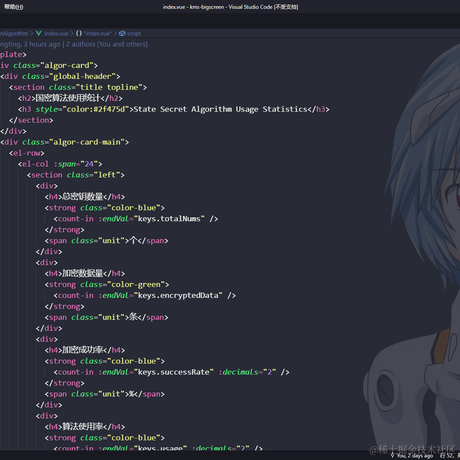Click 'You, 2 days ago' blame in status bar
This screenshot has height=460, width=460.
(x=414, y=455)
